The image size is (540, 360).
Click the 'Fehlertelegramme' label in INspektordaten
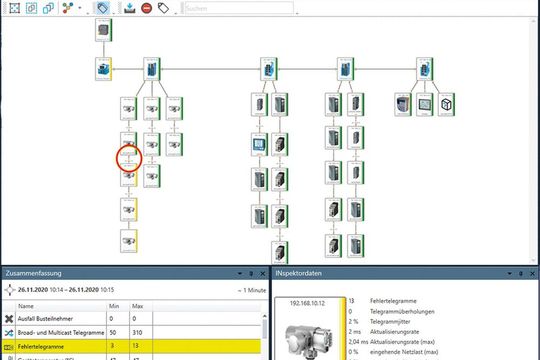coord(393,301)
